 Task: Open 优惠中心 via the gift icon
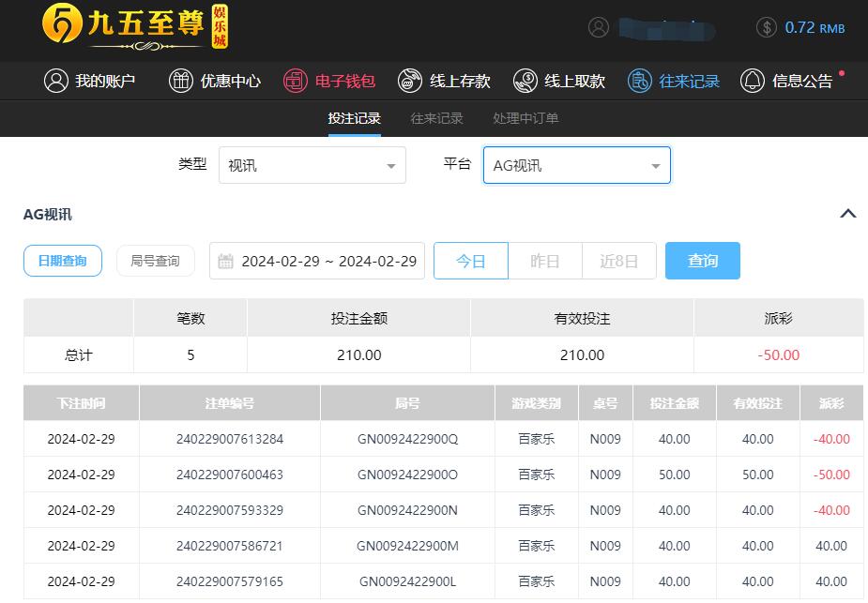180,81
